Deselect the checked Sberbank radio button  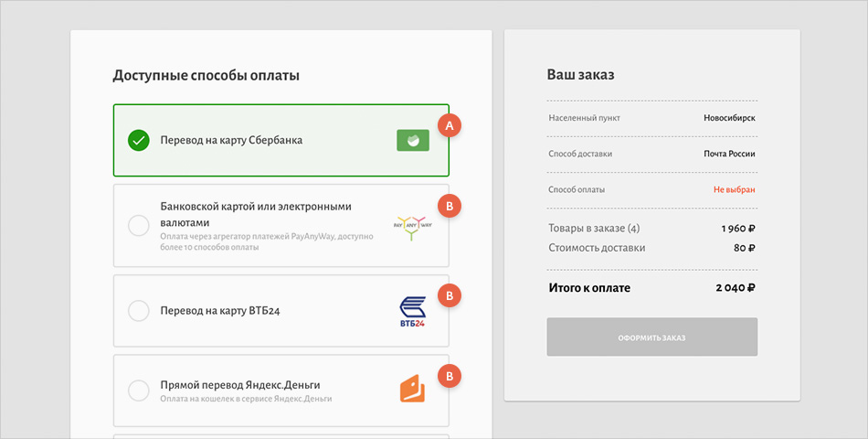click(138, 140)
